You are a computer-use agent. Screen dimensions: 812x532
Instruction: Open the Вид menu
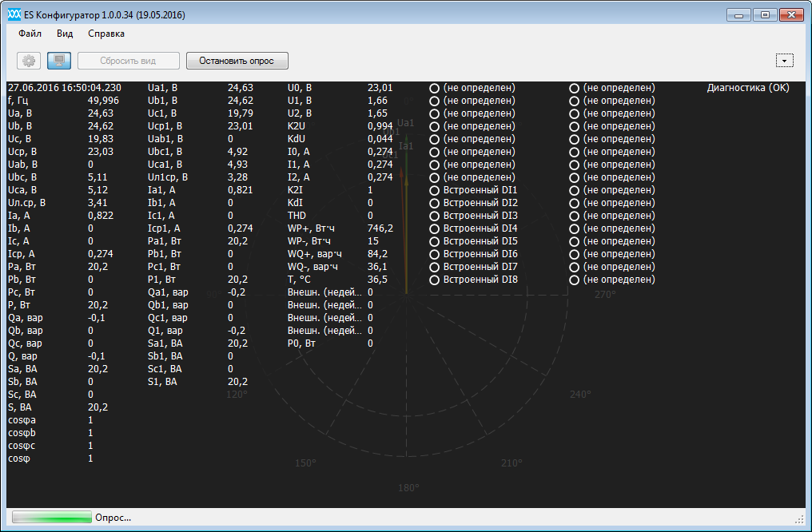coord(65,34)
